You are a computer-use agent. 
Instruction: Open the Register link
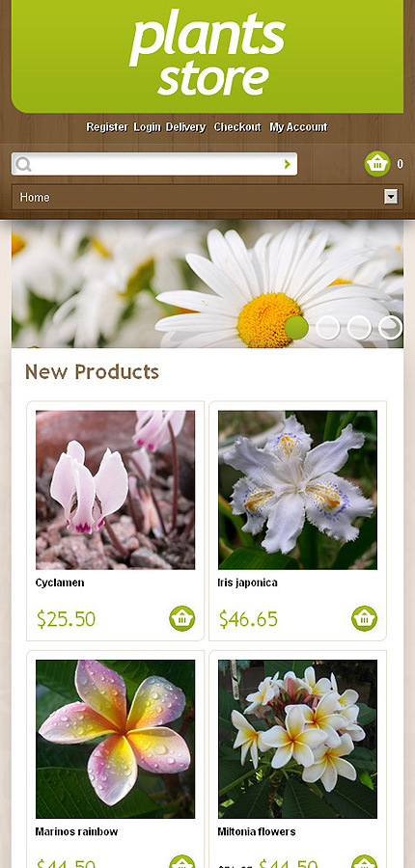[x=107, y=127]
